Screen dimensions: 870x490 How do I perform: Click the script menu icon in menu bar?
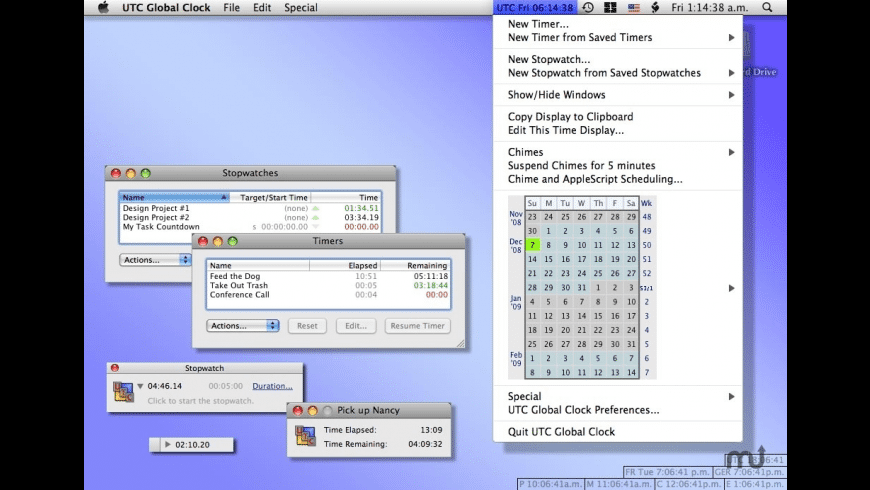(x=655, y=7)
